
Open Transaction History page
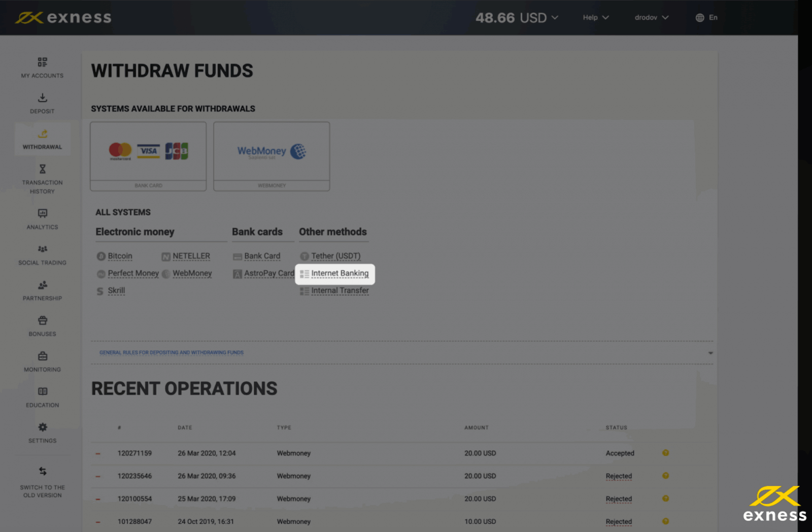click(x=42, y=179)
